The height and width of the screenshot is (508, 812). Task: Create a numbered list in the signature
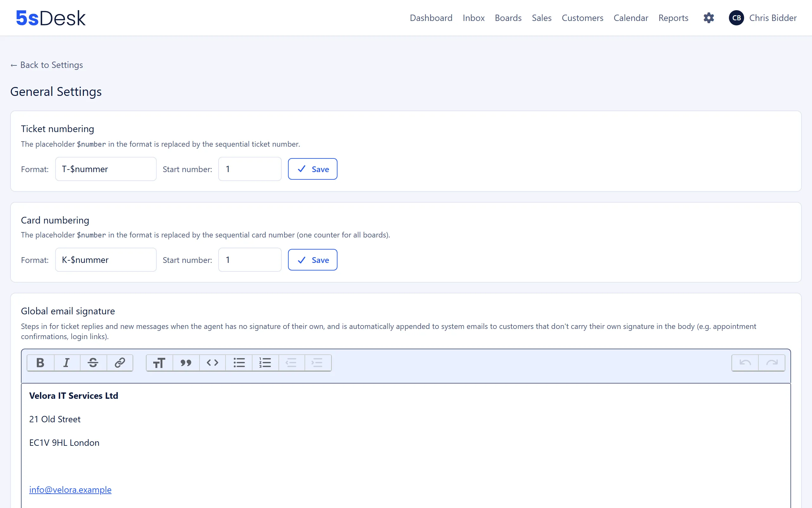coord(265,363)
